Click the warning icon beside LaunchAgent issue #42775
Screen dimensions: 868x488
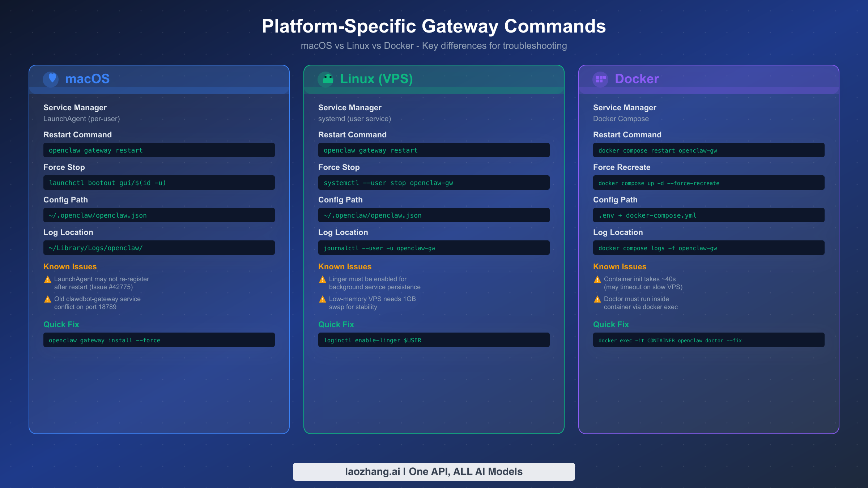[x=47, y=279]
